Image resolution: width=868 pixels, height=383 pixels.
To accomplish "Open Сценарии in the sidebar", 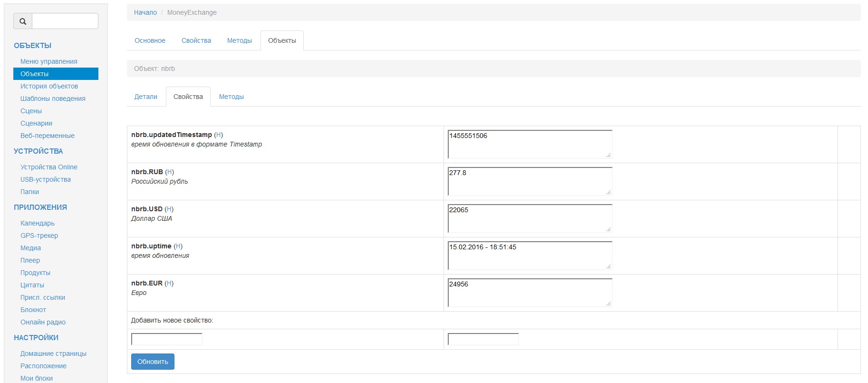I will [x=36, y=123].
